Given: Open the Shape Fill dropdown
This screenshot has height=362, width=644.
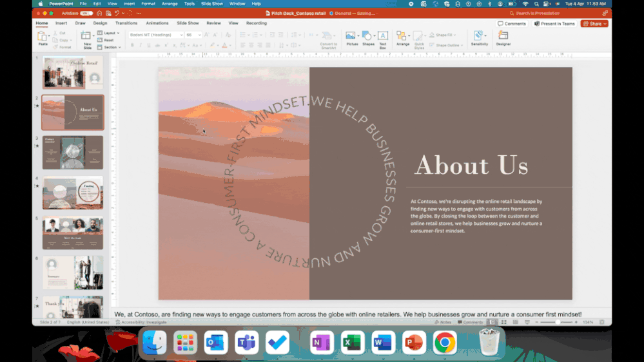Looking at the screenshot, I should (443, 35).
